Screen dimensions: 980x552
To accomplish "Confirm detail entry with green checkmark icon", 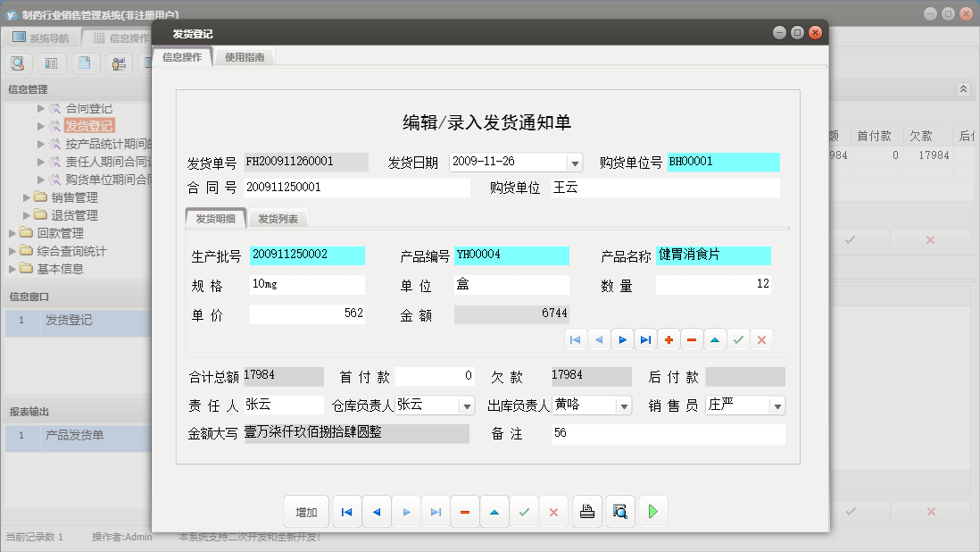I will pos(739,339).
